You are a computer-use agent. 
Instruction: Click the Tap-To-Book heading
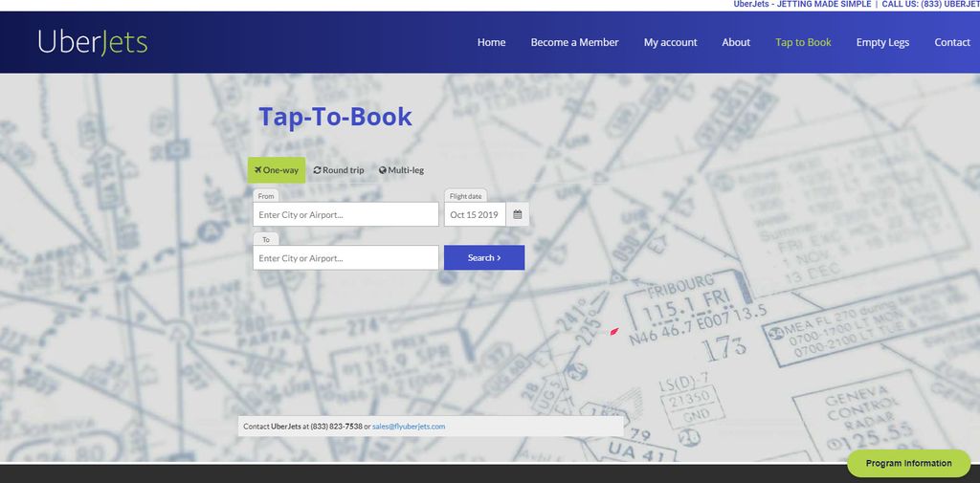[x=335, y=117]
